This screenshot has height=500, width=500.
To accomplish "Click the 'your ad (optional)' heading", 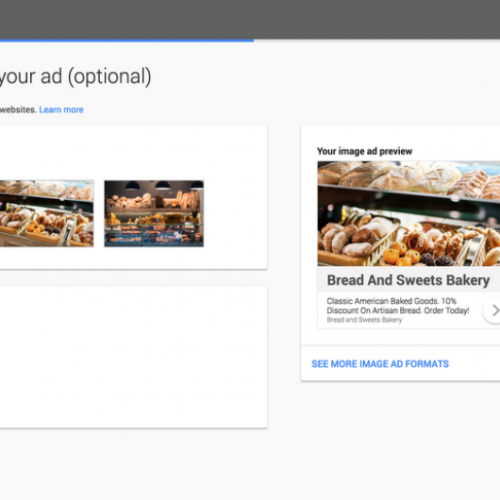I will click(75, 77).
